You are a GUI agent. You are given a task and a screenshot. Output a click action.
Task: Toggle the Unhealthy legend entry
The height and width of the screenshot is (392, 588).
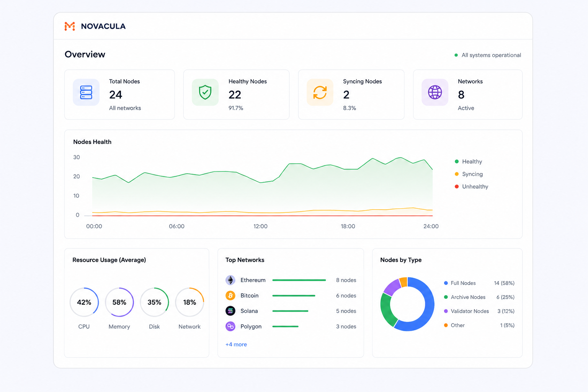point(471,186)
